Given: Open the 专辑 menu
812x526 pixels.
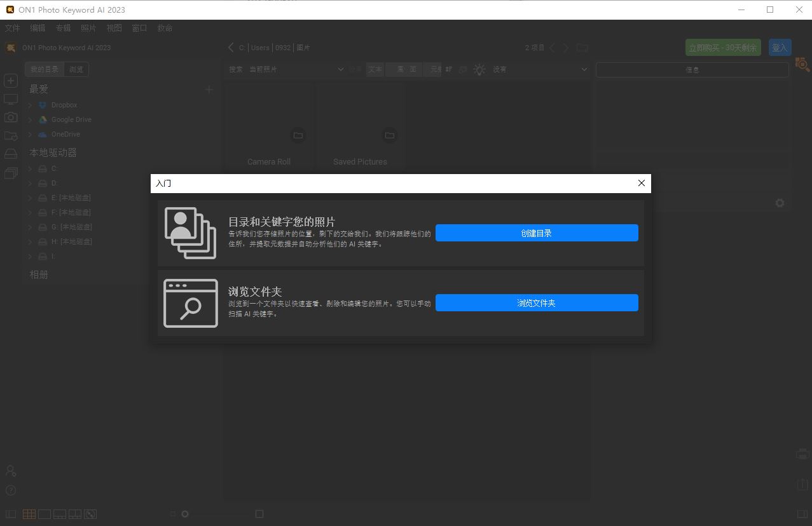Looking at the screenshot, I should [x=64, y=28].
